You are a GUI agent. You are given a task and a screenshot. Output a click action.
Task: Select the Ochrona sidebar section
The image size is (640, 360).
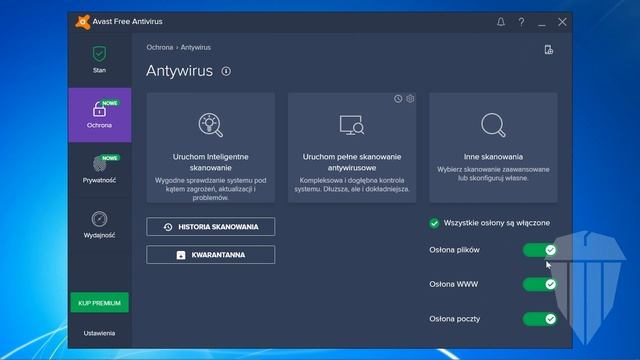coord(100,115)
